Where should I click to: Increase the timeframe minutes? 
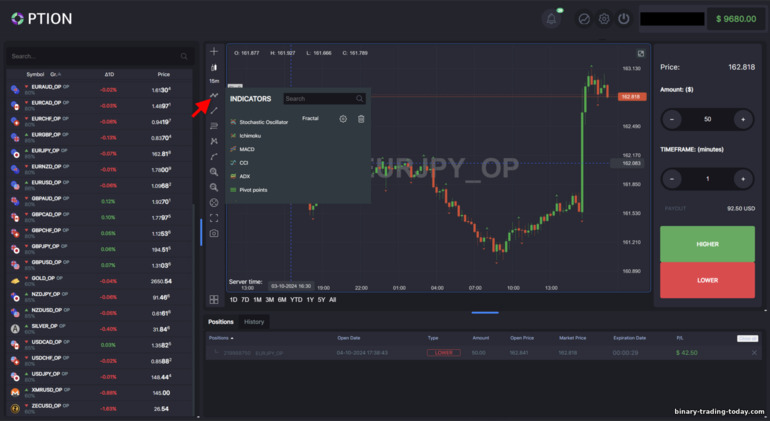[743, 179]
